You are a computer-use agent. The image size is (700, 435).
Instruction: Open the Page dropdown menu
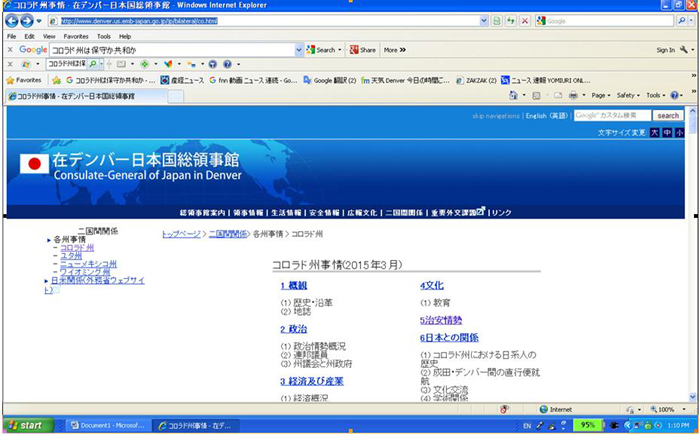click(600, 95)
